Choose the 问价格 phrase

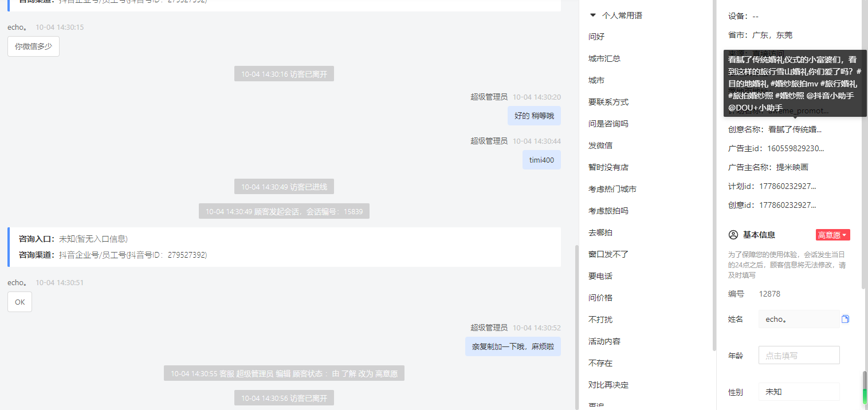tap(600, 298)
